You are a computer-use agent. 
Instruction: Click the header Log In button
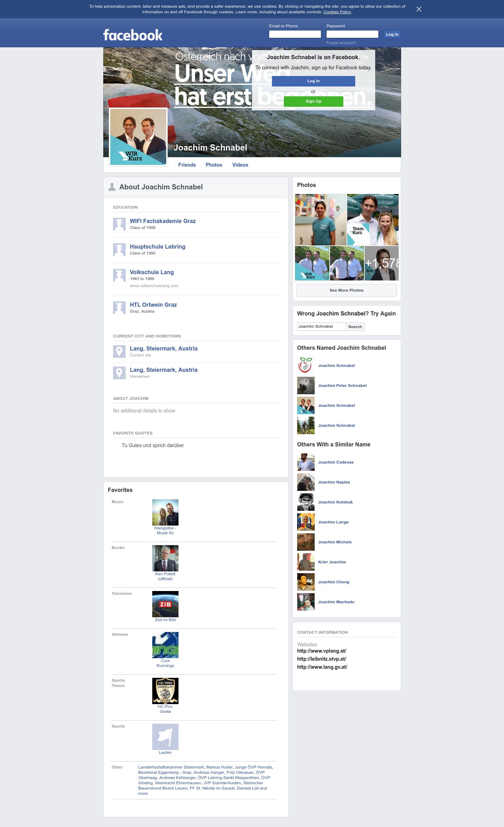point(392,34)
